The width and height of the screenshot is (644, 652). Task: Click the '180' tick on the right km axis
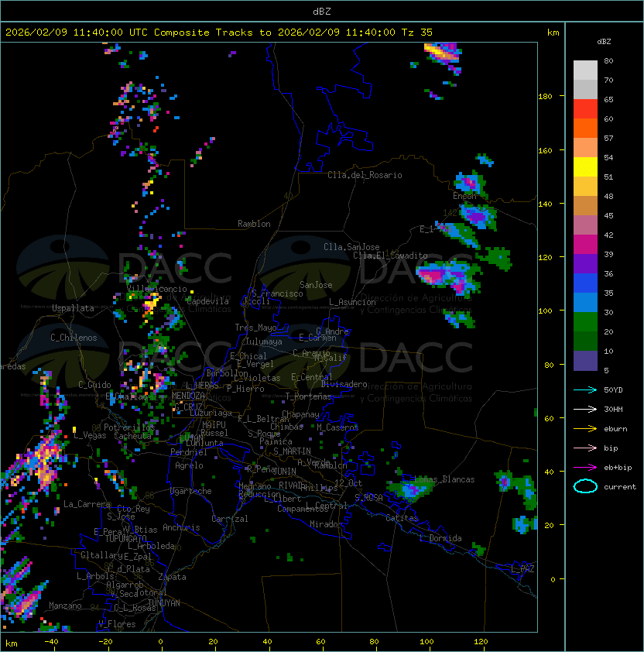[545, 97]
